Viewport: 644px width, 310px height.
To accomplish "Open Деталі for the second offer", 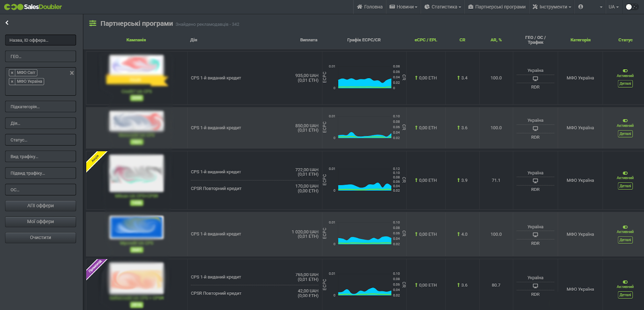I will (x=625, y=134).
